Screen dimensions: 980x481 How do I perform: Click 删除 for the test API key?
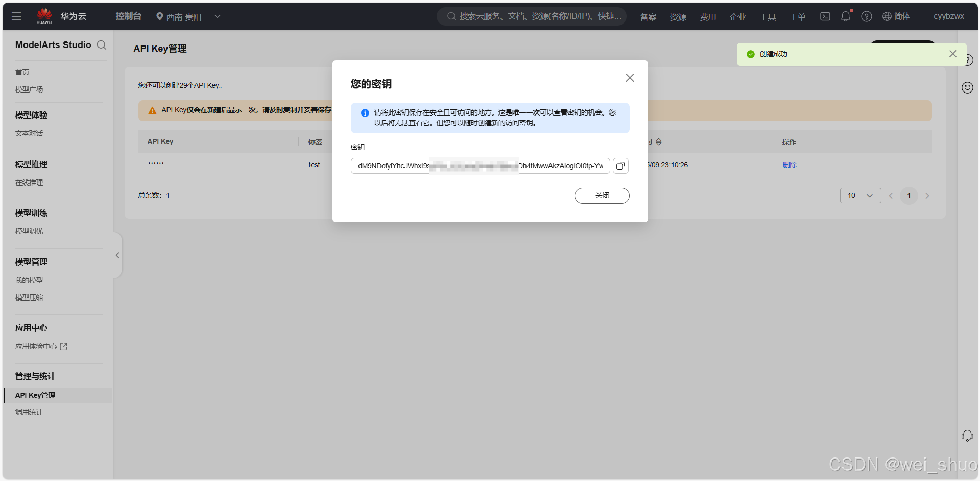[790, 165]
